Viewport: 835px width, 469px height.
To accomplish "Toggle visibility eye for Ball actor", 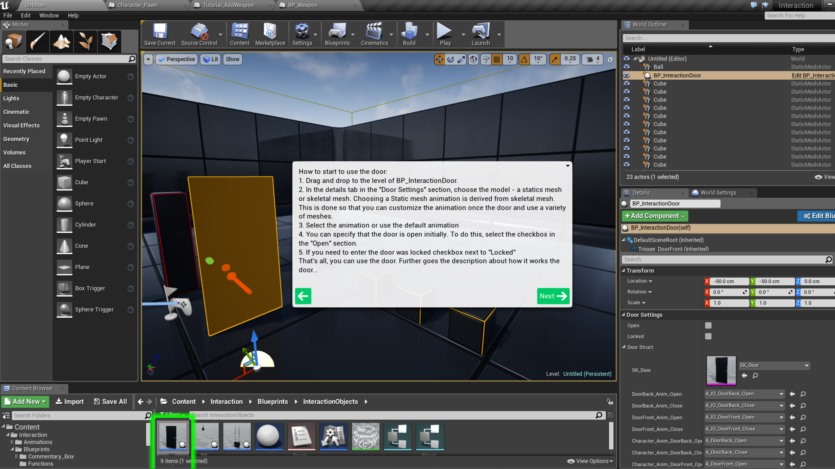I will pyautogui.click(x=626, y=67).
